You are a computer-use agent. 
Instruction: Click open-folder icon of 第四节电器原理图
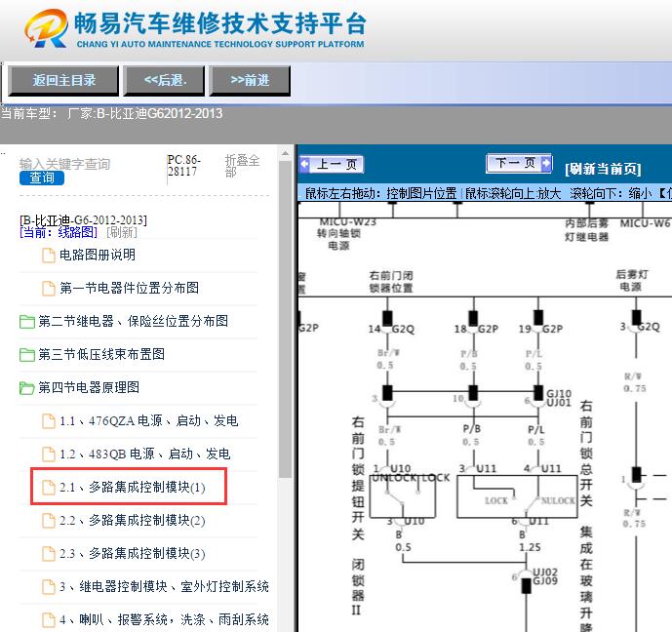27,388
